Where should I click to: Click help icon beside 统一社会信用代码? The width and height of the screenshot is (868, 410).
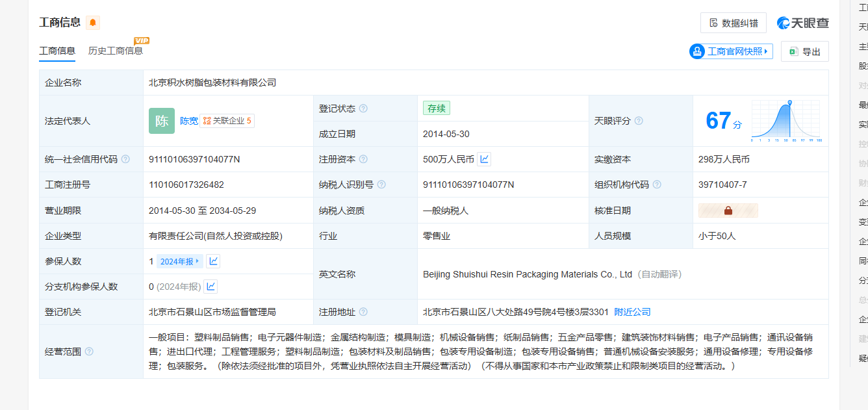tap(125, 159)
